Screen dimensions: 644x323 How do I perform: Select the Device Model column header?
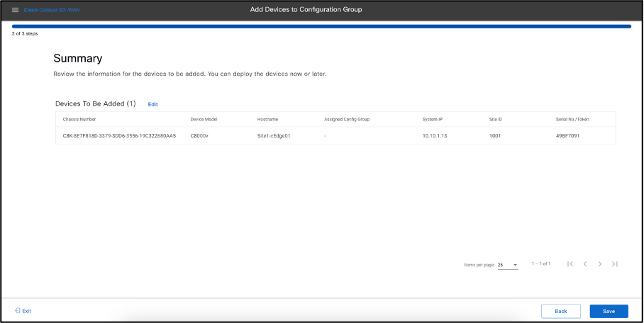point(204,119)
